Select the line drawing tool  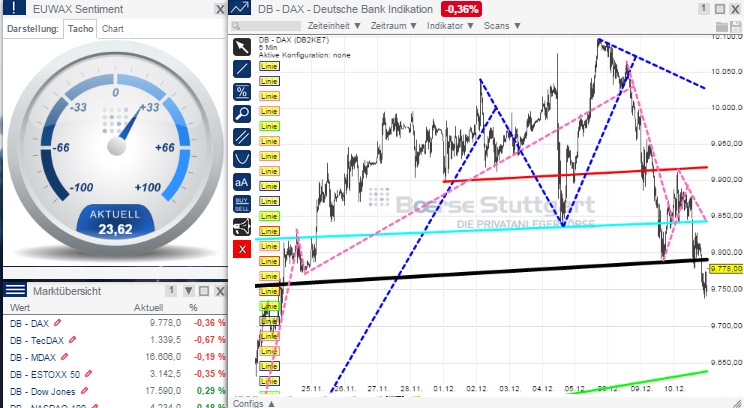pos(242,69)
